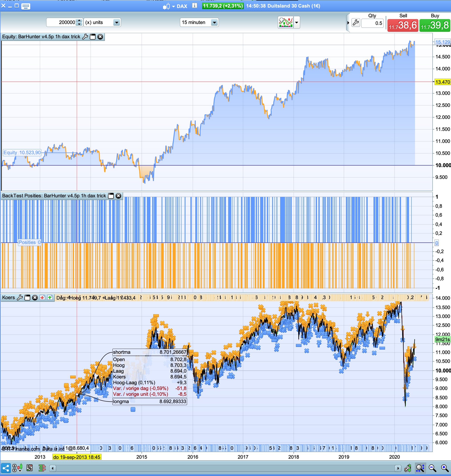The height and width of the screenshot is (476, 451).
Task: Open the indicators and trading systems icon
Action: click(x=286, y=22)
